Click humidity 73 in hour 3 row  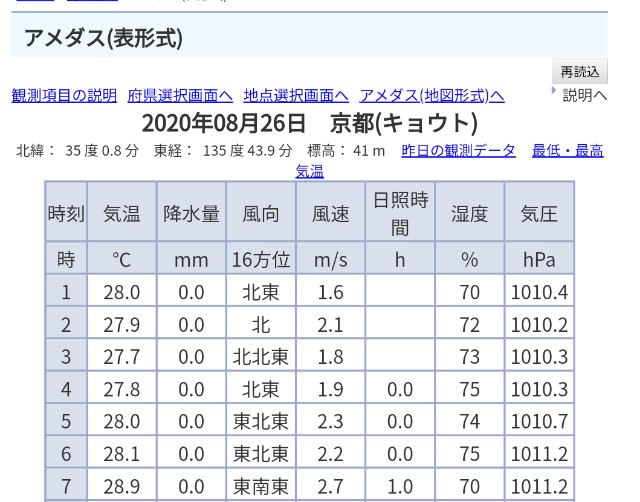coord(470,355)
